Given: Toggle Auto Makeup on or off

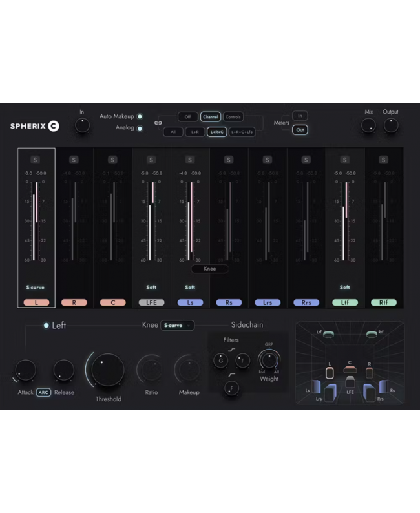Looking at the screenshot, I should pos(140,116).
